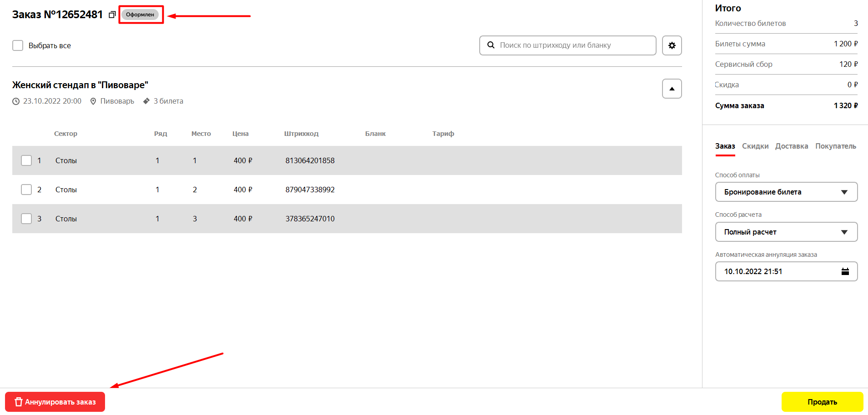Click the Сумма заказа total 1 320 ₽
Image resolution: width=868 pixels, height=415 pixels.
[x=846, y=105]
